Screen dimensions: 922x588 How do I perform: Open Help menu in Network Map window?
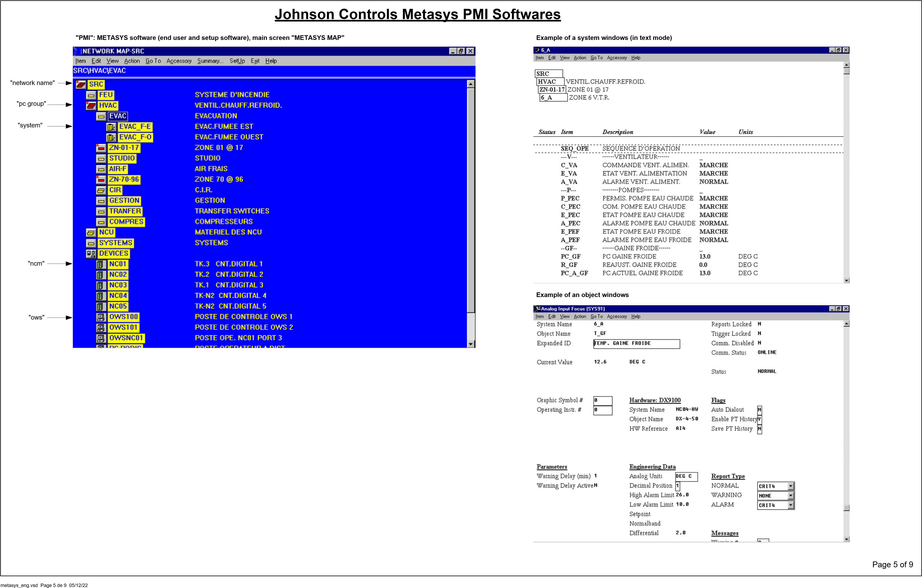coord(271,61)
